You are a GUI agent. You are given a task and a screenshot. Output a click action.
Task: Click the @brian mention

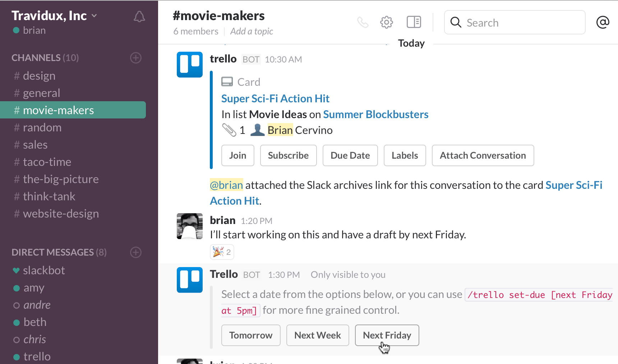pyautogui.click(x=227, y=185)
